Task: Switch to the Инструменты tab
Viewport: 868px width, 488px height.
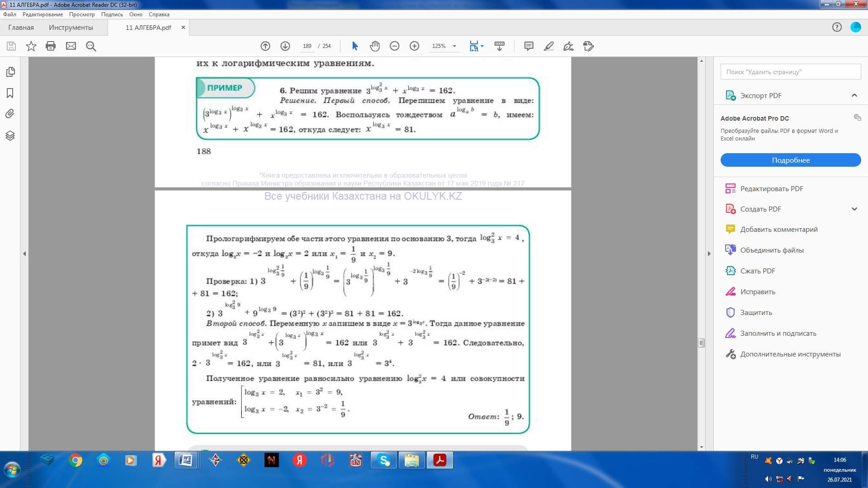Action: [71, 28]
